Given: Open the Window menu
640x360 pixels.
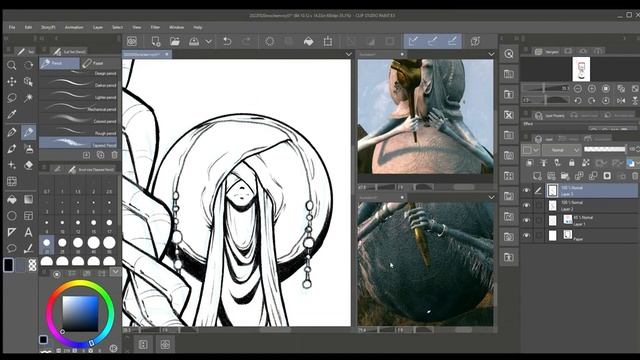Looking at the screenshot, I should 176,27.
